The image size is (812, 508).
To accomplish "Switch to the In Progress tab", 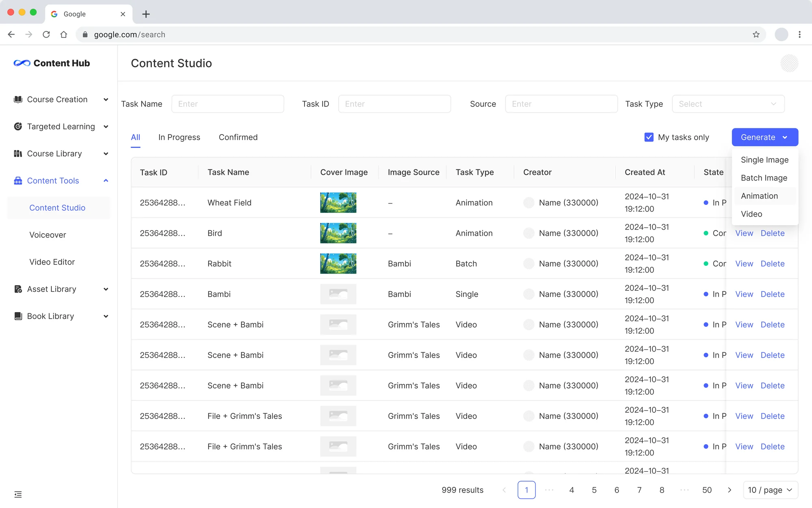I will tap(179, 137).
